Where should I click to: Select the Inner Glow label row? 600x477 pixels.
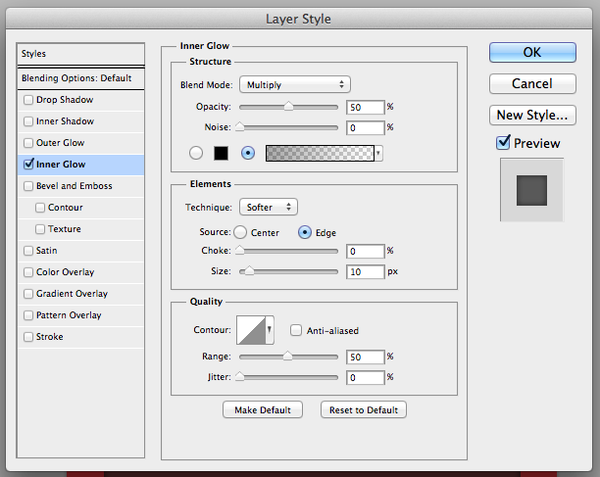click(81, 164)
